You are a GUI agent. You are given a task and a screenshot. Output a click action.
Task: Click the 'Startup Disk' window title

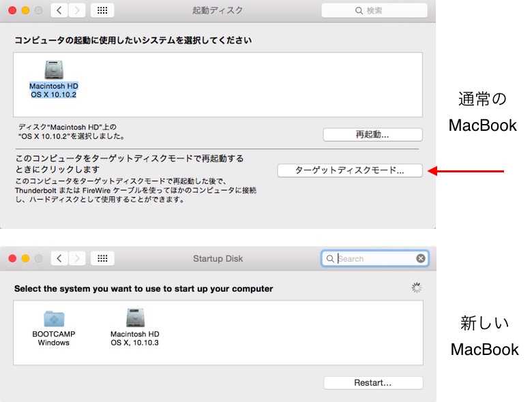(x=218, y=259)
